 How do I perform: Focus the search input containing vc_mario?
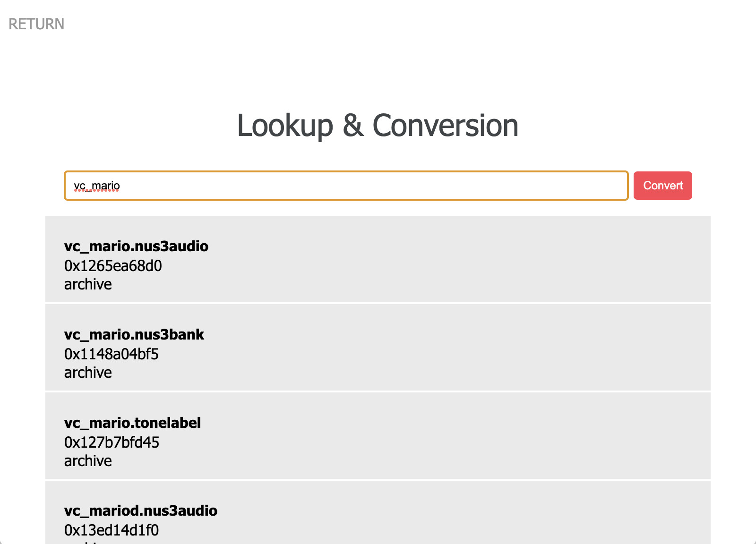pyautogui.click(x=346, y=186)
